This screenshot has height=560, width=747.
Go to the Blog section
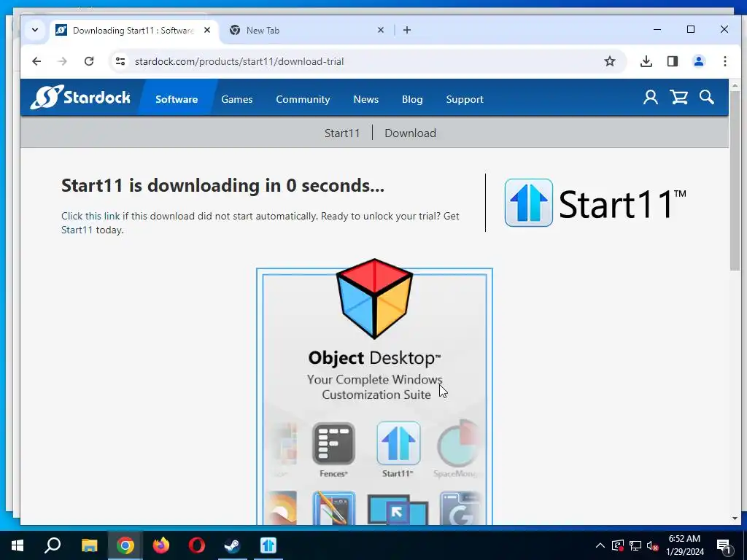click(412, 99)
